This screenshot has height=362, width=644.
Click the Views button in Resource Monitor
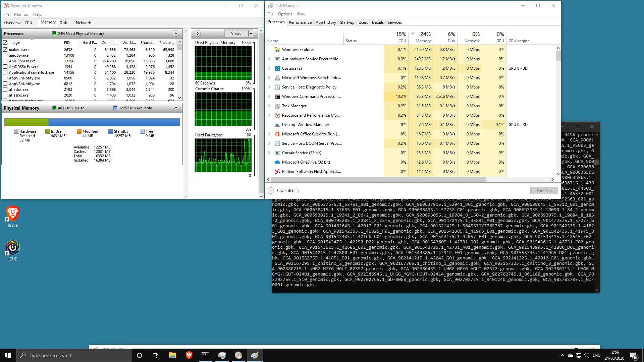tap(236, 34)
